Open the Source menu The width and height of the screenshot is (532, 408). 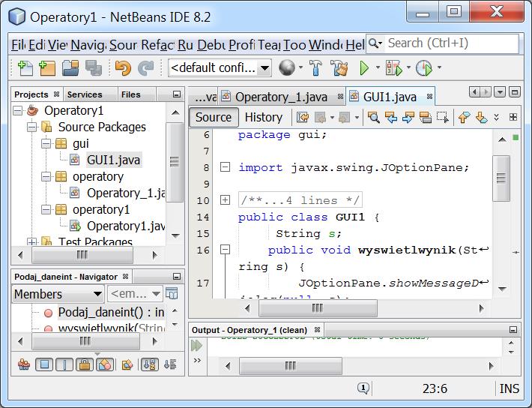pyautogui.click(x=123, y=45)
